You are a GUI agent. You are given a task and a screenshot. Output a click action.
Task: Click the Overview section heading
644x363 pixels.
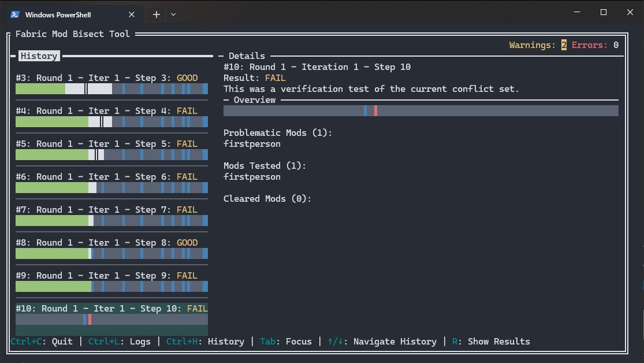pos(255,100)
